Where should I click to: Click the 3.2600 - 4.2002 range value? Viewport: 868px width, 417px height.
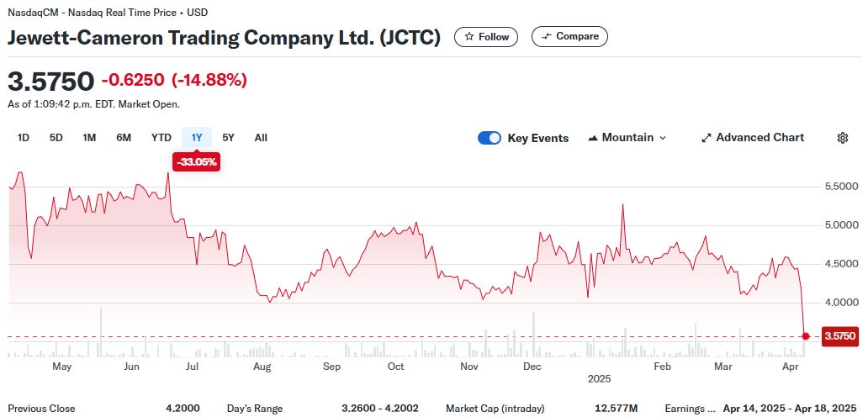(380, 409)
